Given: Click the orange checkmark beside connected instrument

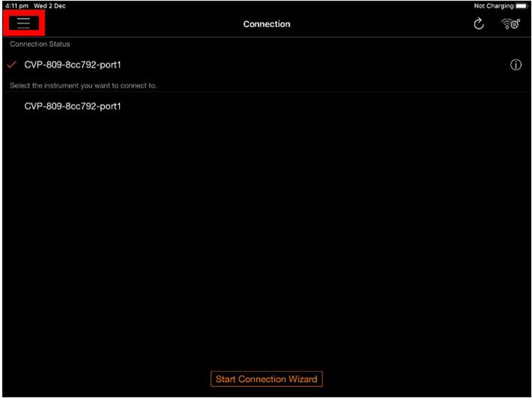Looking at the screenshot, I should click(12, 65).
